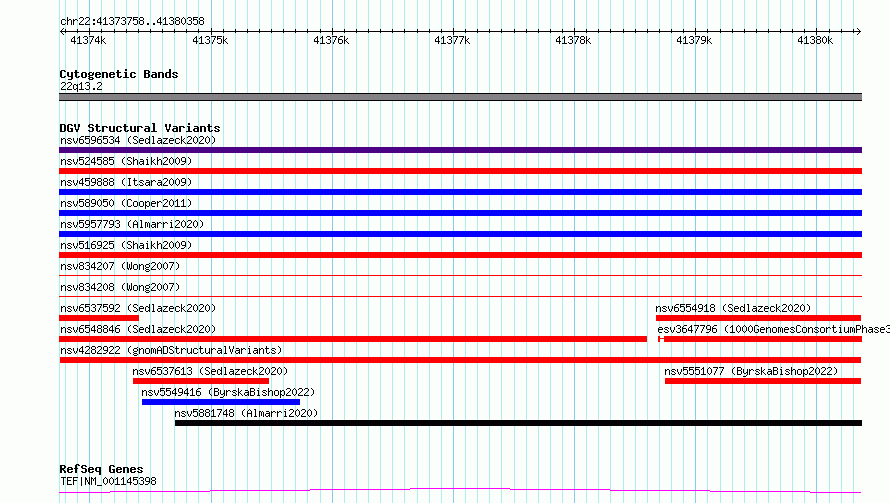Click the nsv516925 (Shaikh2009) label
The width and height of the screenshot is (890, 503).
[126, 245]
